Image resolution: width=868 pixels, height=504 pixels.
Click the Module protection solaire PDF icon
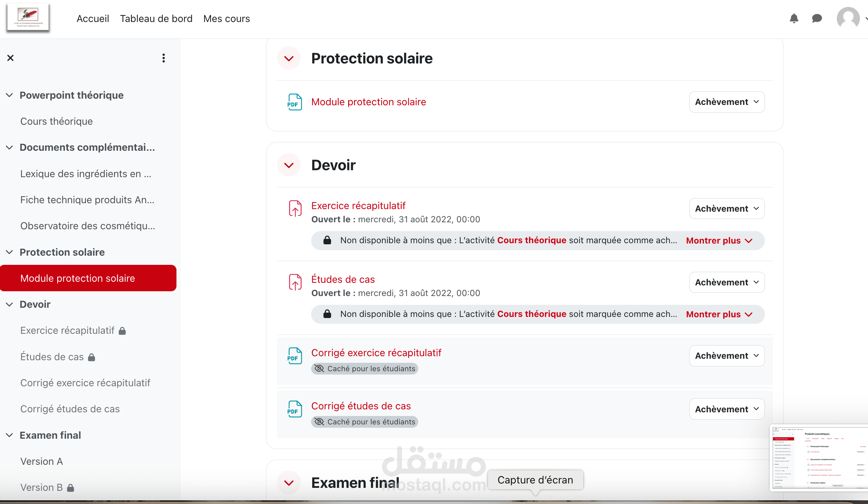point(295,102)
